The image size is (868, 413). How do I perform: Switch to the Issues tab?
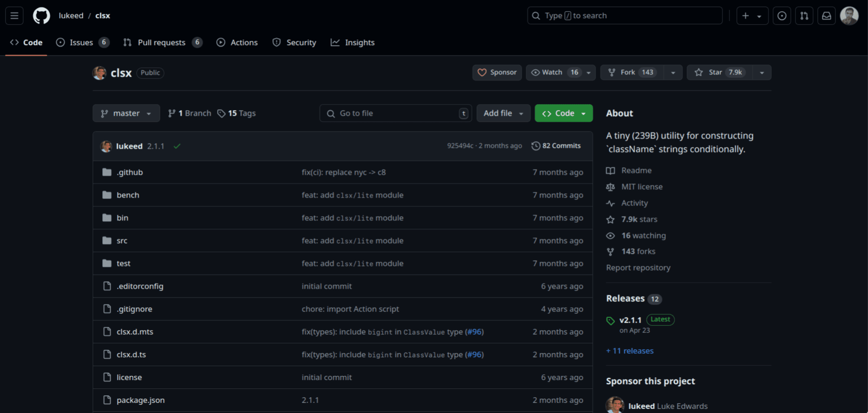(x=82, y=42)
